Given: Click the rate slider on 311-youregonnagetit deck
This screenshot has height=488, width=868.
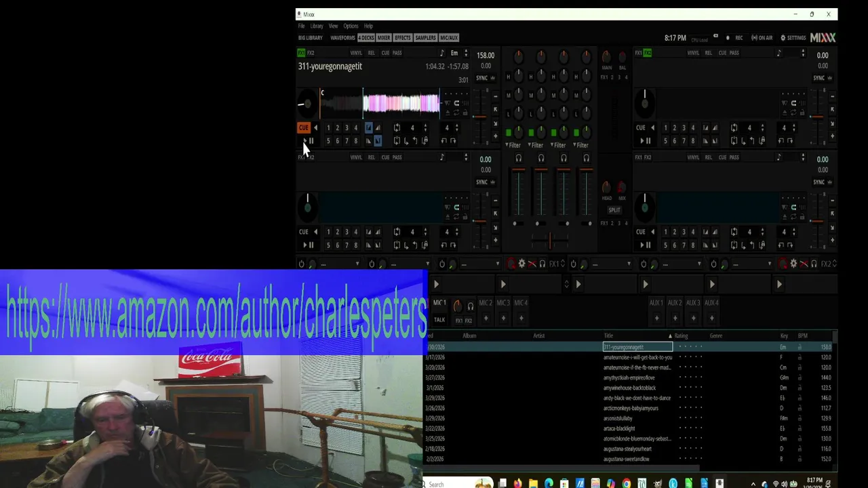Looking at the screenshot, I should (479, 117).
